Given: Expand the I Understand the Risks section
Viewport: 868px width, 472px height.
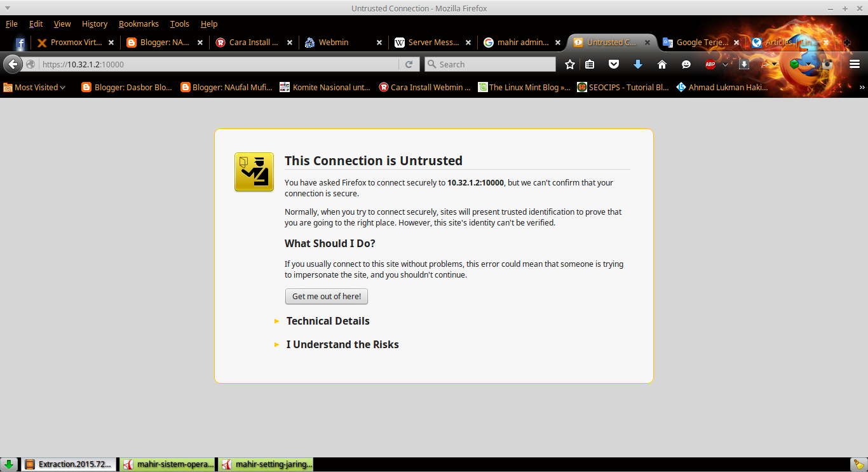Looking at the screenshot, I should (x=342, y=344).
